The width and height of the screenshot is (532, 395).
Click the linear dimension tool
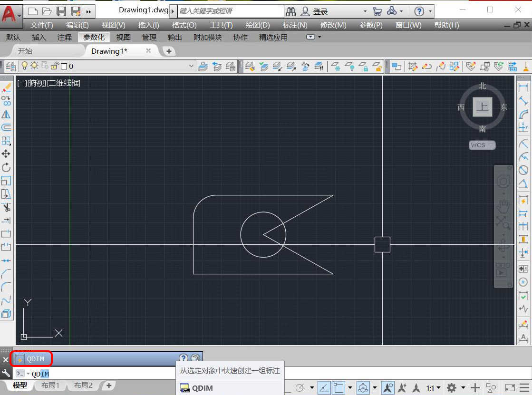(523, 87)
